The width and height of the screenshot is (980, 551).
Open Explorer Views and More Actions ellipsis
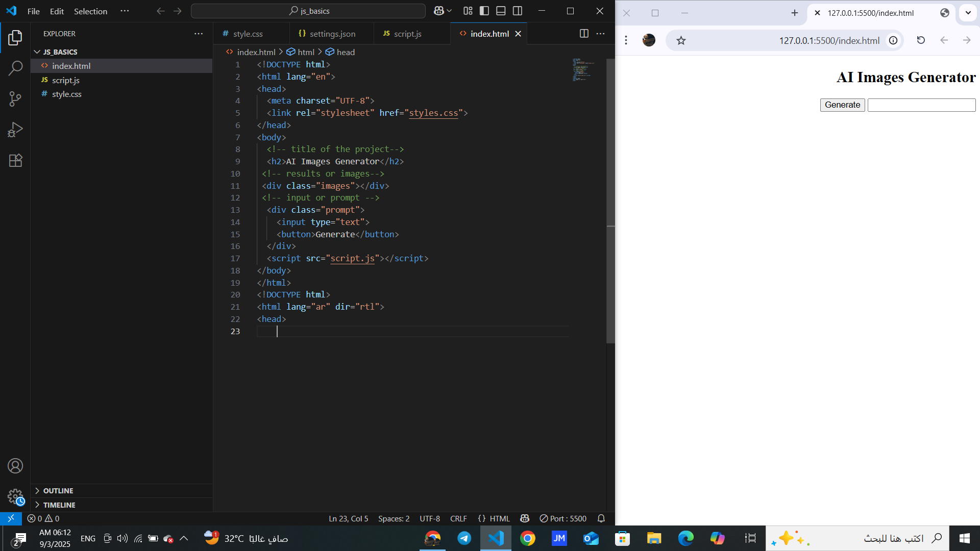point(199,34)
